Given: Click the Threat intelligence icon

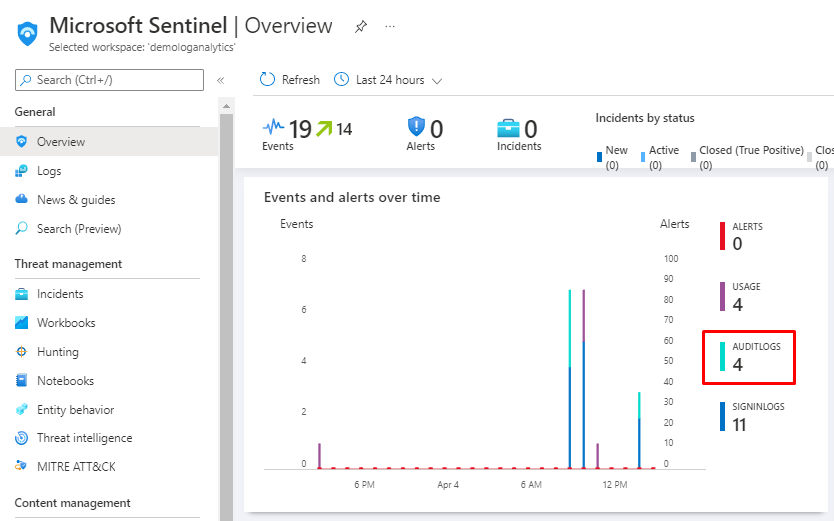Looking at the screenshot, I should [22, 438].
